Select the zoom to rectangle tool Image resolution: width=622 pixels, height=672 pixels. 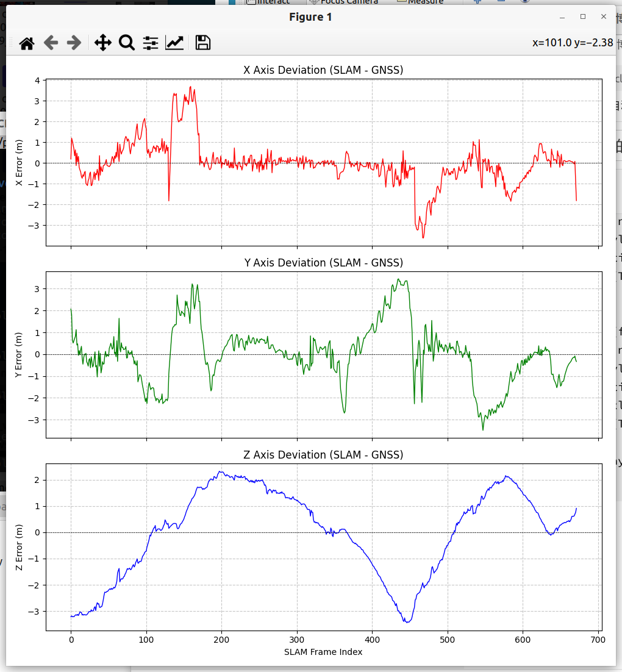coord(126,43)
